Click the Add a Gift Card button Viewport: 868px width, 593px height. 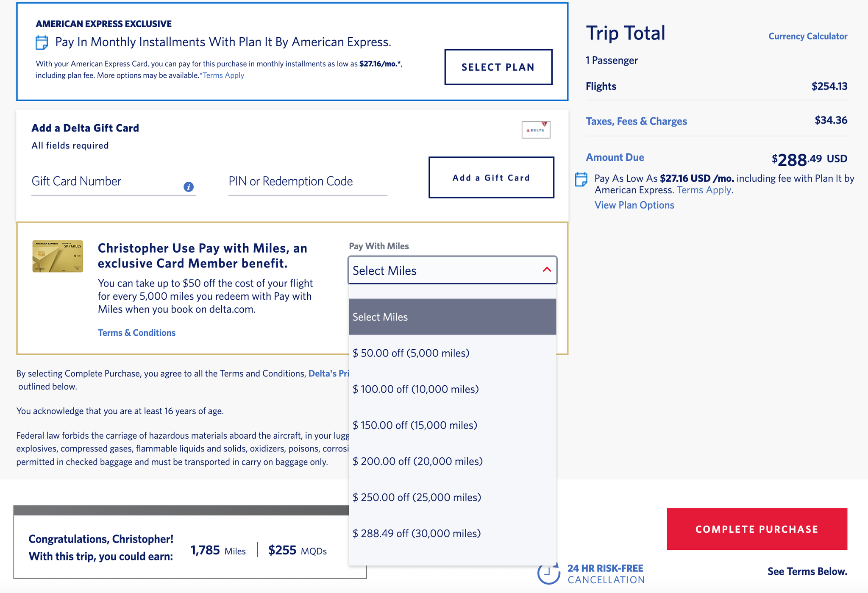pyautogui.click(x=490, y=178)
